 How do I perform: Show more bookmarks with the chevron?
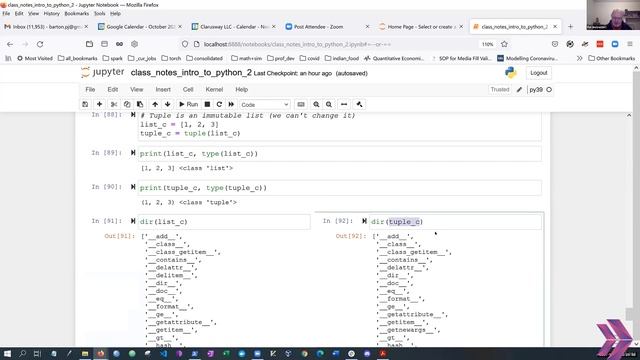coord(579,58)
